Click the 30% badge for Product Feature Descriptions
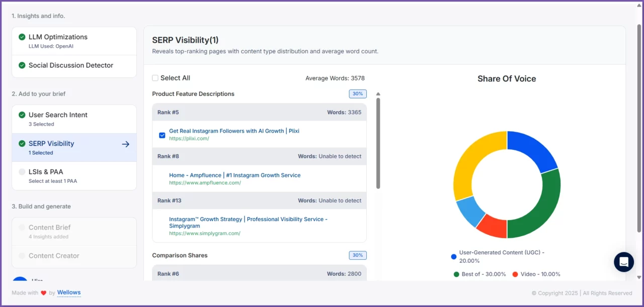This screenshot has height=307, width=644. click(358, 94)
